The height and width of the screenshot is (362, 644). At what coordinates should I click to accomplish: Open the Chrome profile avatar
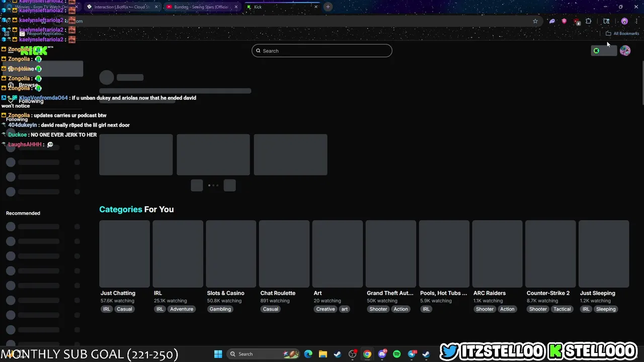pyautogui.click(x=624, y=21)
